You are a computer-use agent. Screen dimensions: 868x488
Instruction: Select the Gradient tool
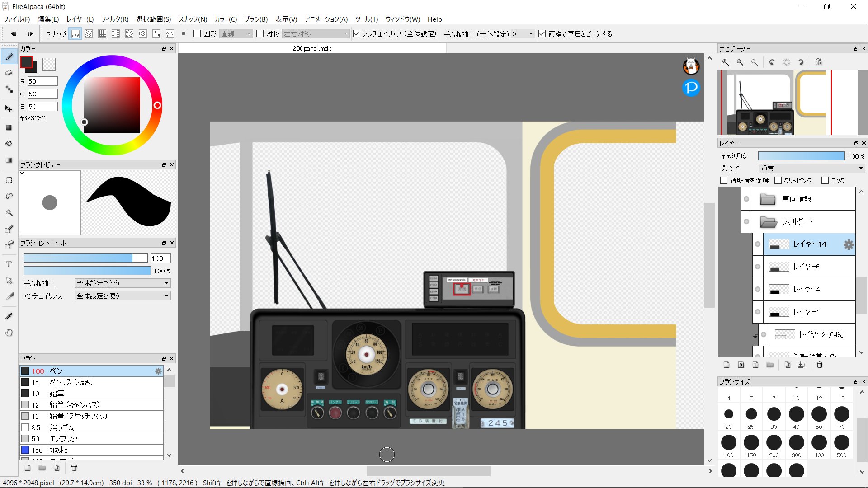tap(9, 160)
